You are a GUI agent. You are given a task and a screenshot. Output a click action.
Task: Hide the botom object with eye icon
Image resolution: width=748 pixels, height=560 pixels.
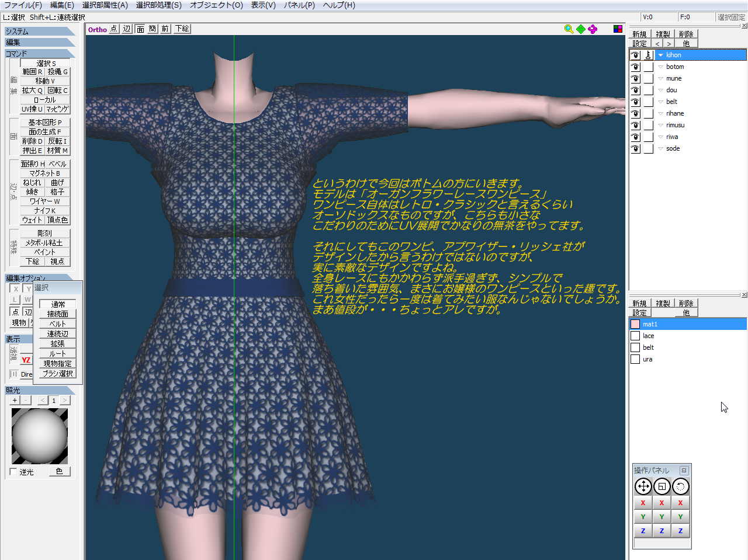point(635,67)
